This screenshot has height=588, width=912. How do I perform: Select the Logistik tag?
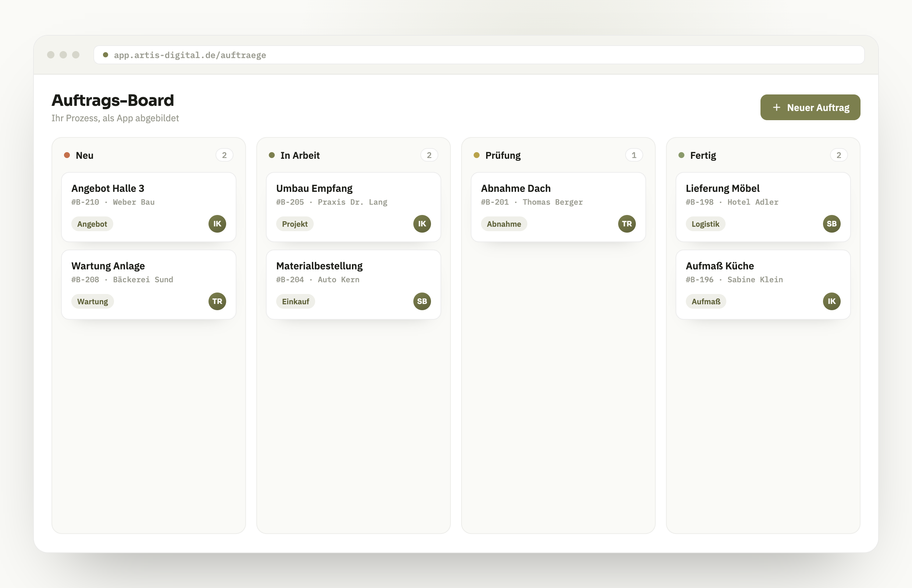point(705,224)
